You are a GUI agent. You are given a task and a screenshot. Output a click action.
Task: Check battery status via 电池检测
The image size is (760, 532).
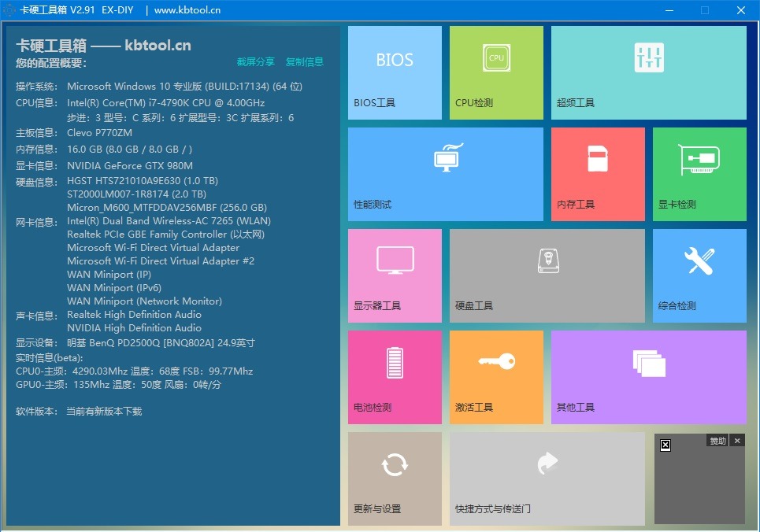(393, 376)
